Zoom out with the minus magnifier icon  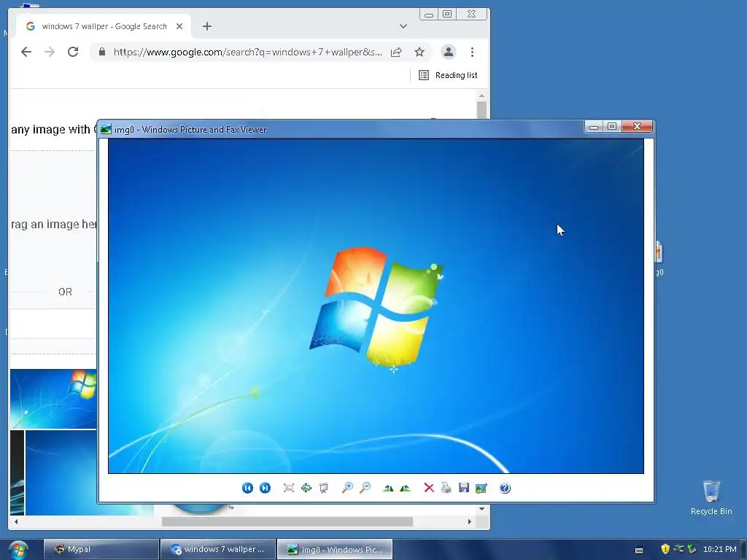(x=365, y=488)
